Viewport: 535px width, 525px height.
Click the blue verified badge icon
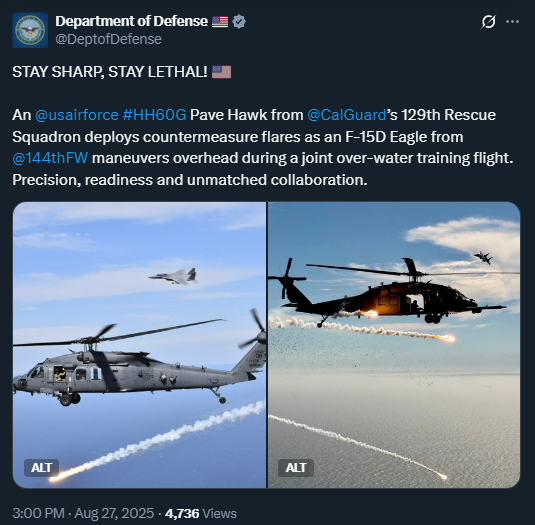(239, 21)
